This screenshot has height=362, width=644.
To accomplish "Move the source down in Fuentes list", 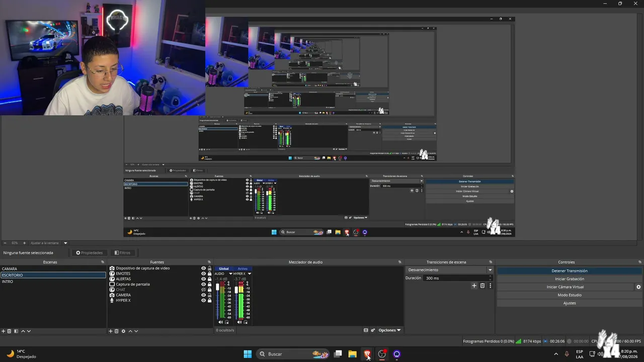I will [136, 331].
